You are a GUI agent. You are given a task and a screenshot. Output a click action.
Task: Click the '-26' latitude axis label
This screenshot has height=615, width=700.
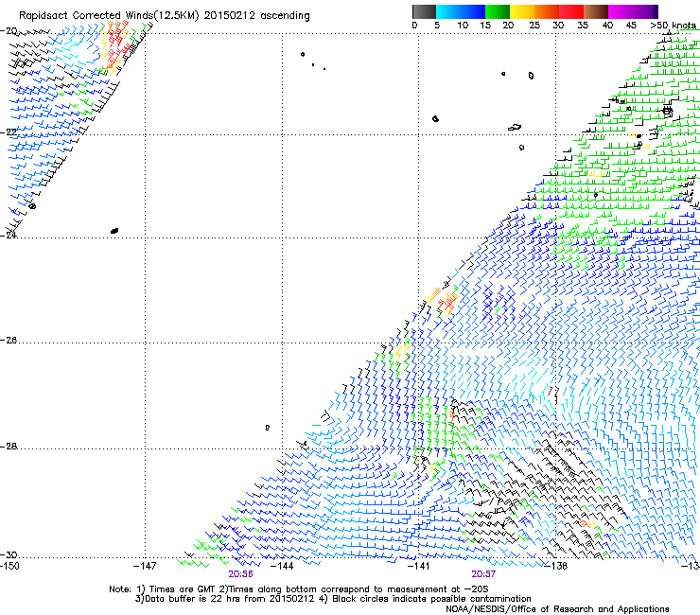click(9, 341)
